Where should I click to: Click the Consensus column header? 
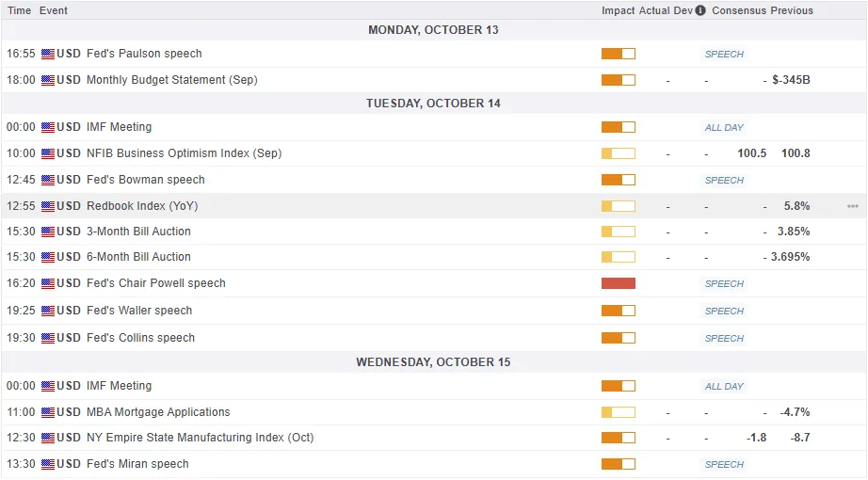click(x=738, y=10)
